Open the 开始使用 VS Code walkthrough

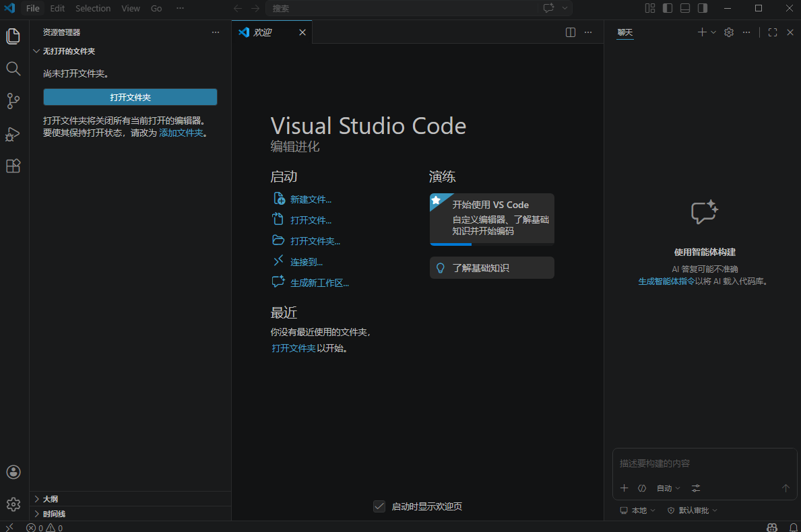pyautogui.click(x=492, y=219)
